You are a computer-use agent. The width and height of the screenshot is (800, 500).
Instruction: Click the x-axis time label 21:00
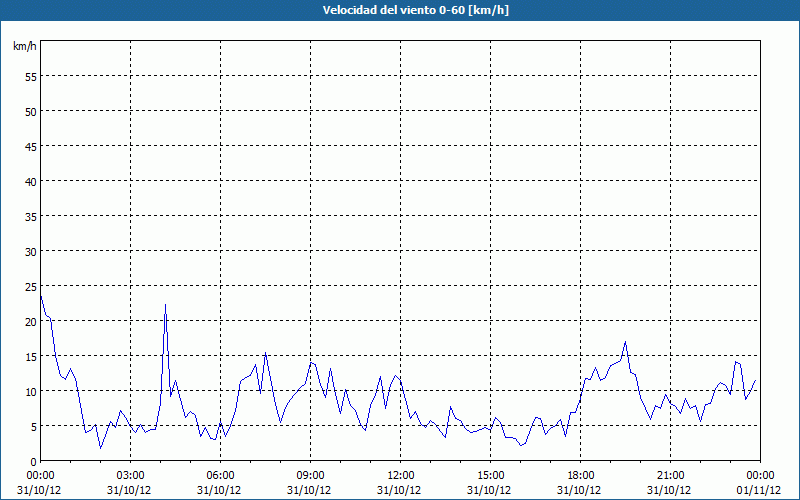point(670,476)
